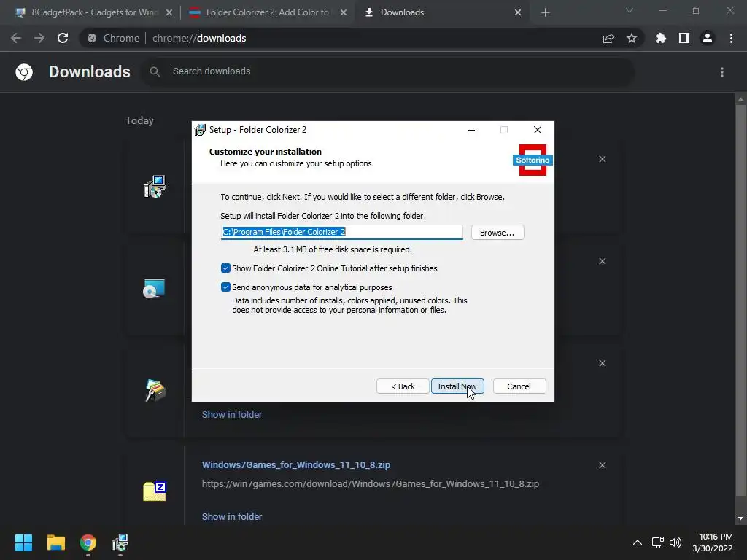Image resolution: width=747 pixels, height=560 pixels.
Task: Click the disc icon of second download
Action: pyautogui.click(x=155, y=289)
